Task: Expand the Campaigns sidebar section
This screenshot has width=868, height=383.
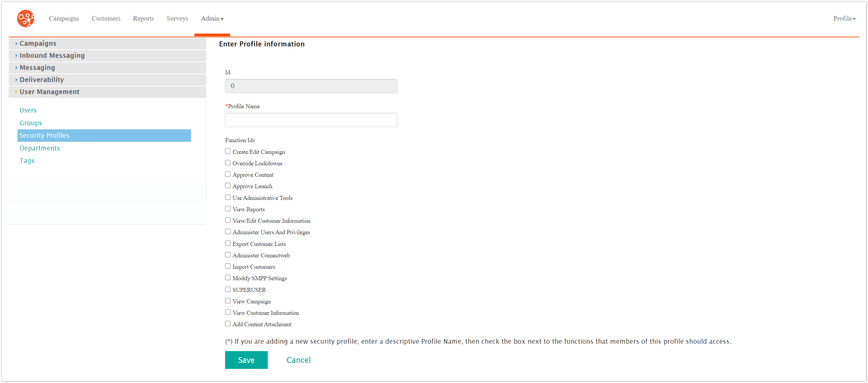Action: 107,43
